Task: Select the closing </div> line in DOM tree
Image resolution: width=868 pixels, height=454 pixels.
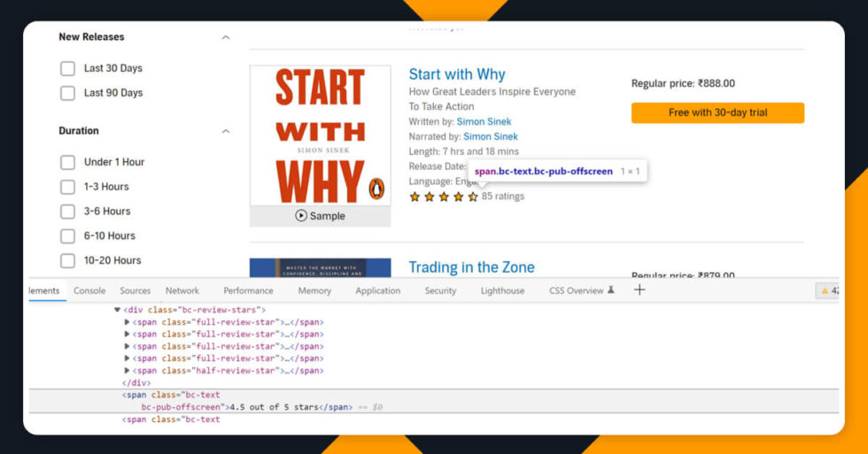Action: [136, 383]
